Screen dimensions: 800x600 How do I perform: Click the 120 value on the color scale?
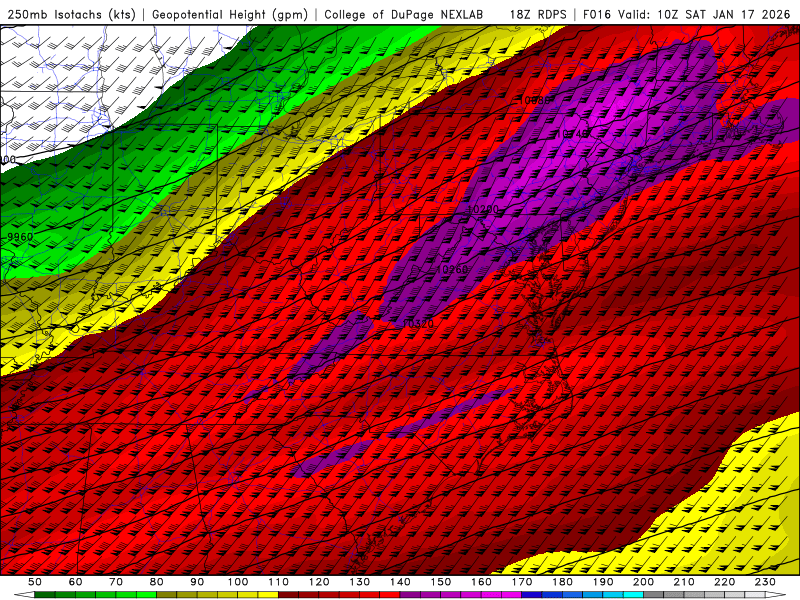[x=319, y=582]
